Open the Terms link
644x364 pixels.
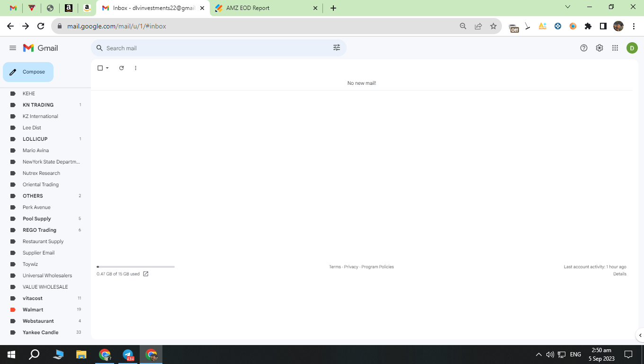(x=335, y=267)
